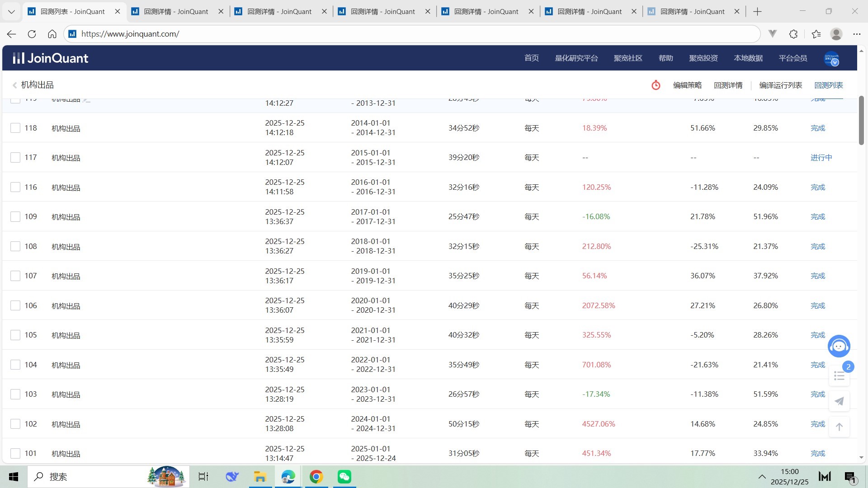Check the box for backtest 118
The width and height of the screenshot is (868, 488).
15,128
